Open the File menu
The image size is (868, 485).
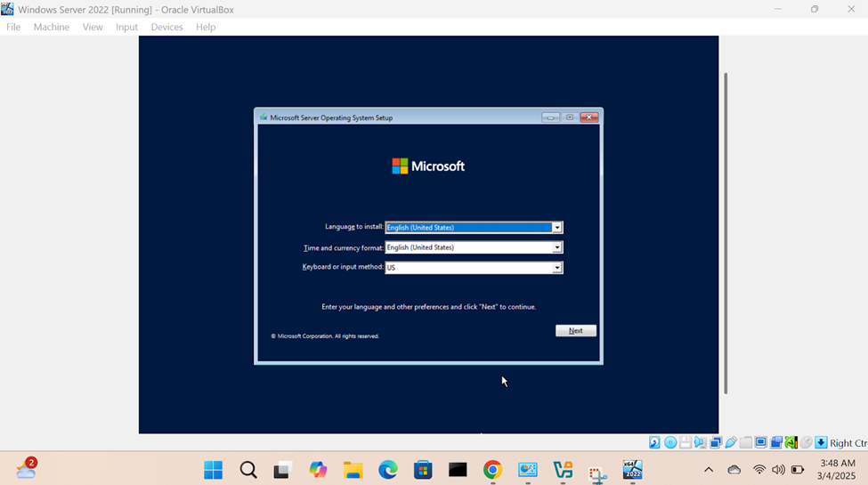pyautogui.click(x=13, y=27)
